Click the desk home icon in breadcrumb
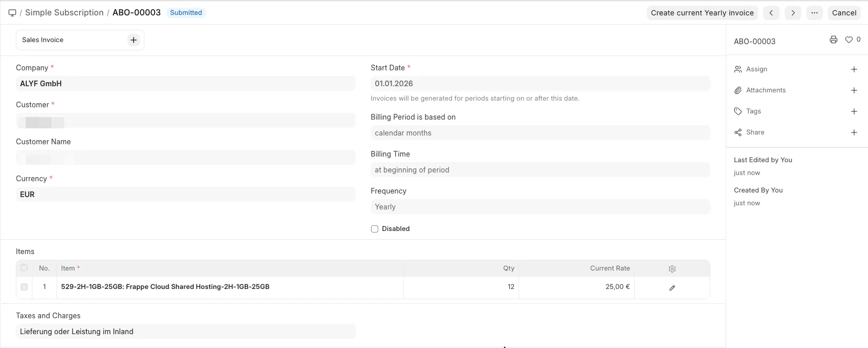 [x=12, y=13]
